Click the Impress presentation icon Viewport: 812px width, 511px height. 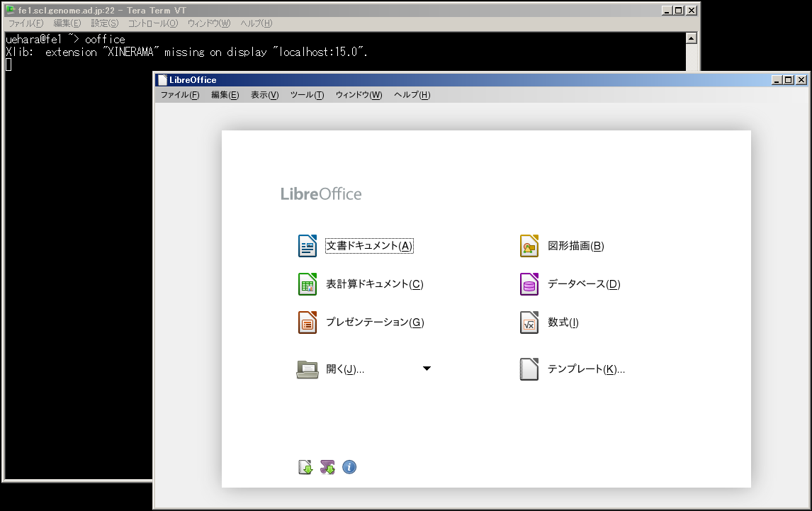click(307, 322)
